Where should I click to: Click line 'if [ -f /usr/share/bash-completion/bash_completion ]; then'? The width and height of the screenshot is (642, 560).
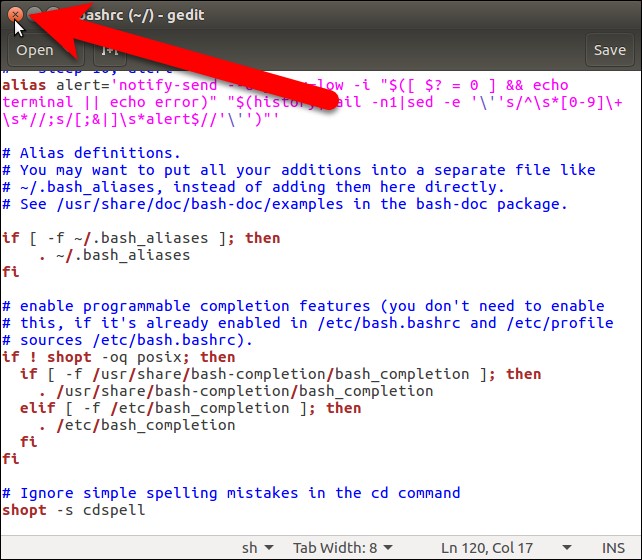[x=280, y=374]
